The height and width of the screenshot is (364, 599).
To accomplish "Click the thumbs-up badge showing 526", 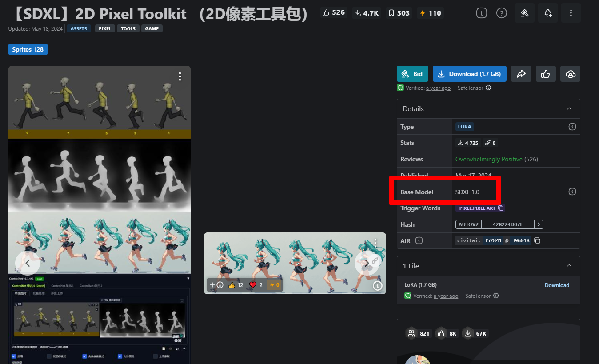I will pyautogui.click(x=333, y=12).
